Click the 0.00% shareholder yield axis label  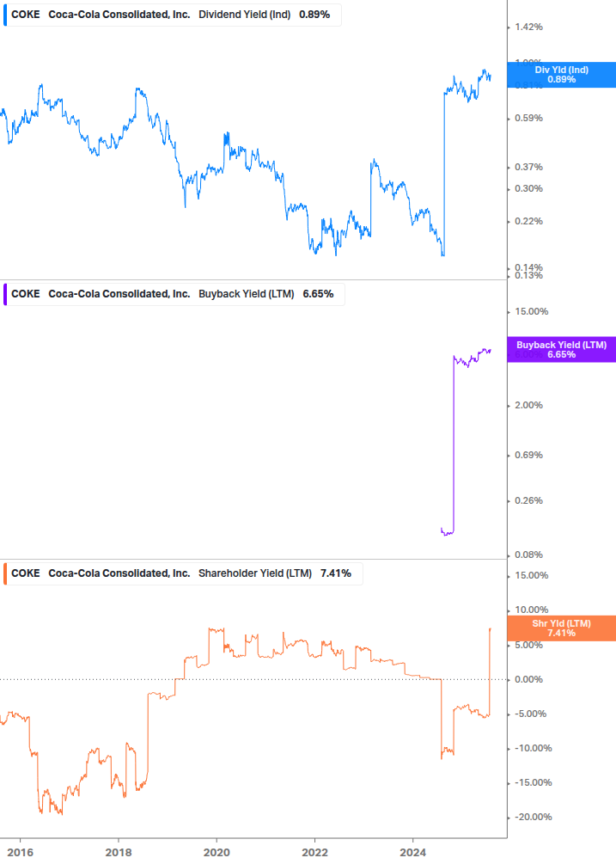[x=528, y=679]
